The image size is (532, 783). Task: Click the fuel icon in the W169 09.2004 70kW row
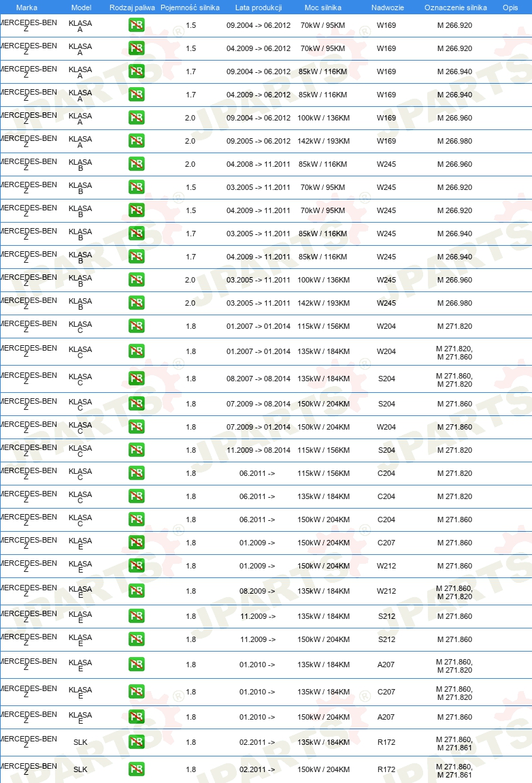[136, 25]
